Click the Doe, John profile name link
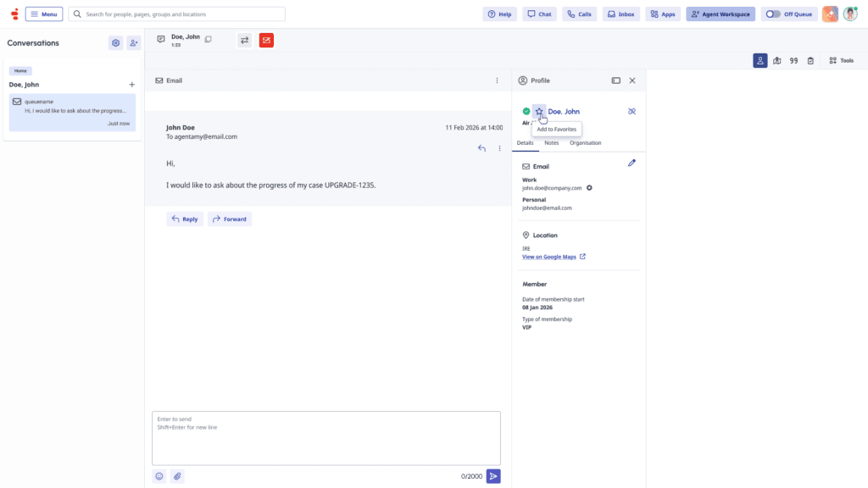The image size is (868, 488). [564, 111]
